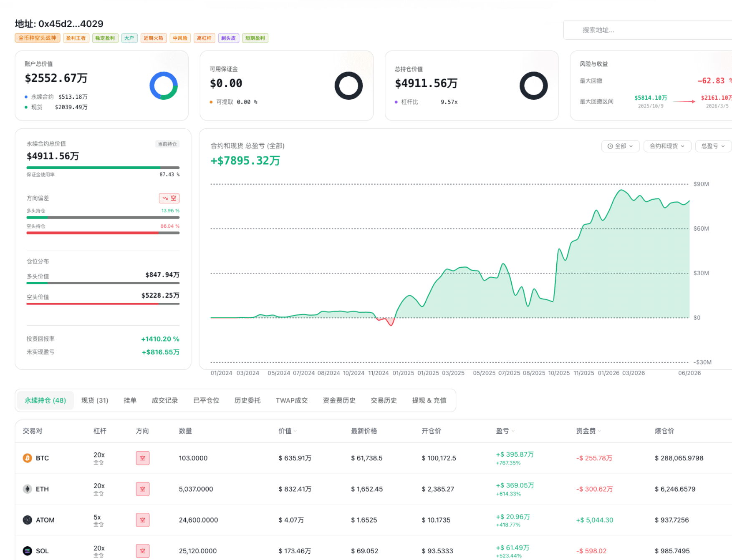
Task: Open the 全部 time range dropdown
Action: tap(620, 146)
